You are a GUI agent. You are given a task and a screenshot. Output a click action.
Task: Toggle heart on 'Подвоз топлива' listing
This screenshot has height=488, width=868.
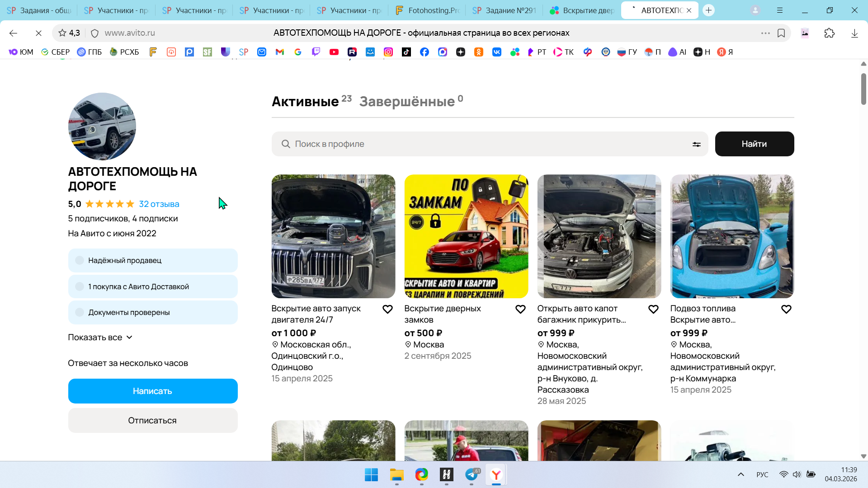point(786,310)
